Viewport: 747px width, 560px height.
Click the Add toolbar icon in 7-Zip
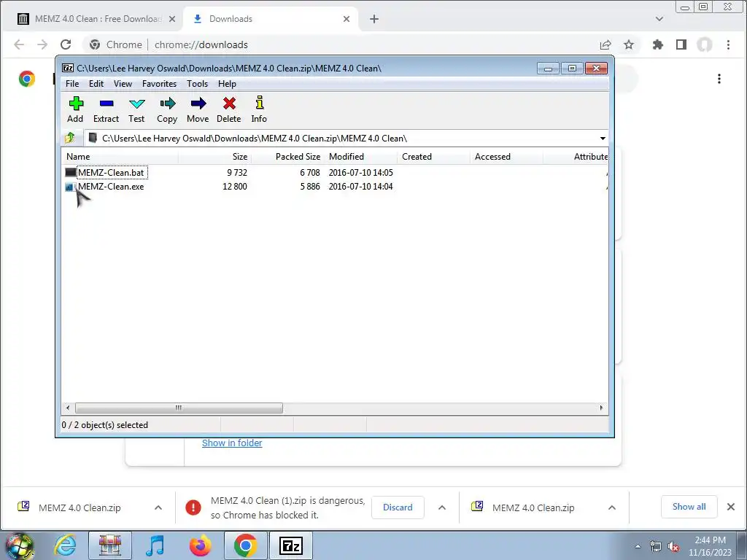pyautogui.click(x=75, y=109)
